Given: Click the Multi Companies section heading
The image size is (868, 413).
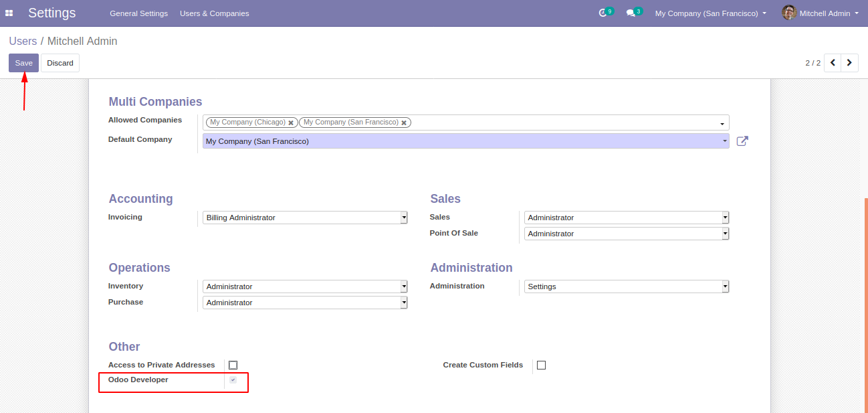Looking at the screenshot, I should click(155, 102).
